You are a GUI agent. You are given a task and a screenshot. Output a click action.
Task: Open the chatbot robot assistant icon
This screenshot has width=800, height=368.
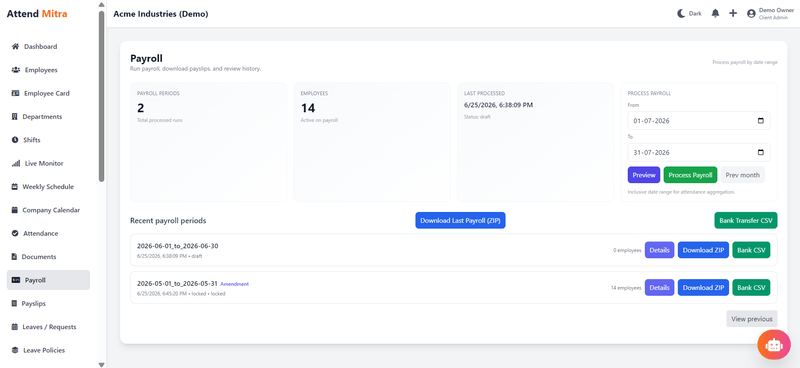click(774, 345)
